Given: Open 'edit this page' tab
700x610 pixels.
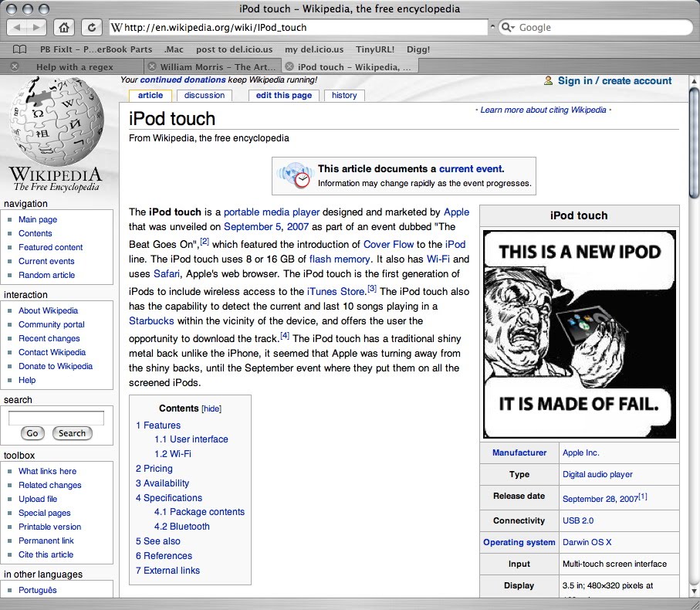Looking at the screenshot, I should pyautogui.click(x=284, y=95).
